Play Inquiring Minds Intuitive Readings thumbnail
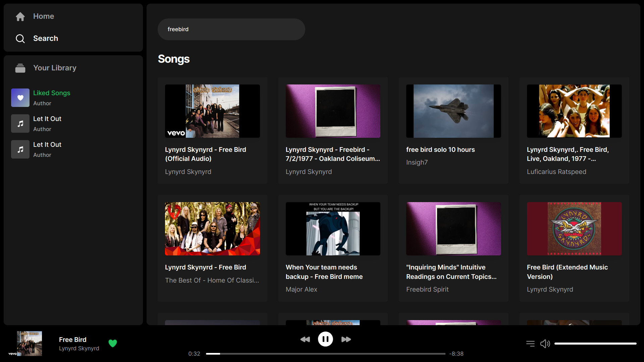This screenshot has height=362, width=644. (x=453, y=229)
